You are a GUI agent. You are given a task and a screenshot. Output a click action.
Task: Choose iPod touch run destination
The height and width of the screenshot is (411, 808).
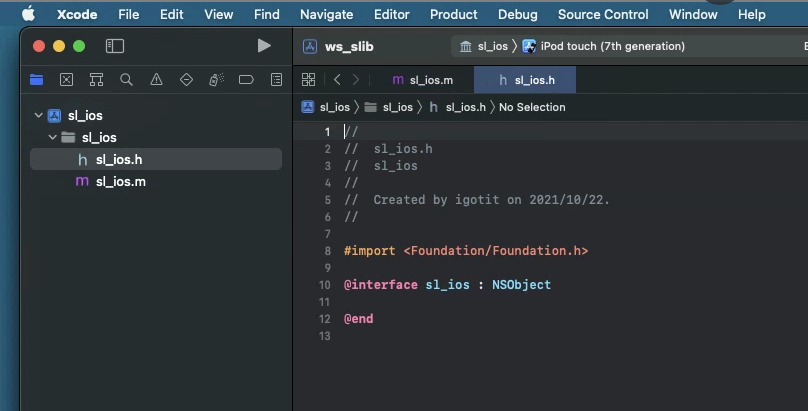tap(603, 46)
